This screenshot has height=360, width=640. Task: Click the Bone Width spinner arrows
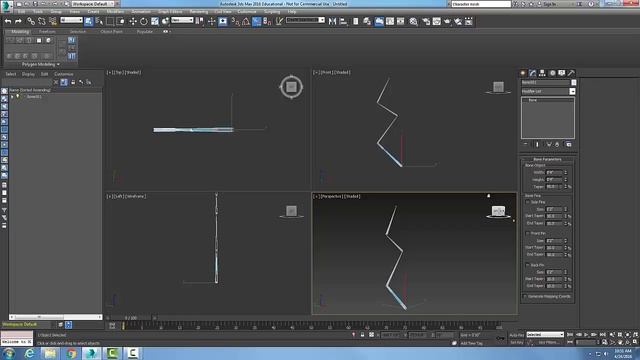tap(566, 172)
